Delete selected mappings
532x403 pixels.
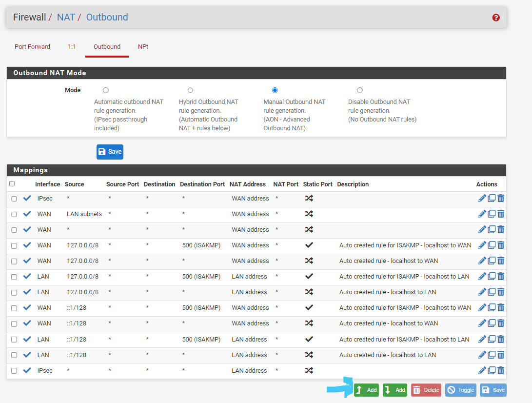[426, 390]
